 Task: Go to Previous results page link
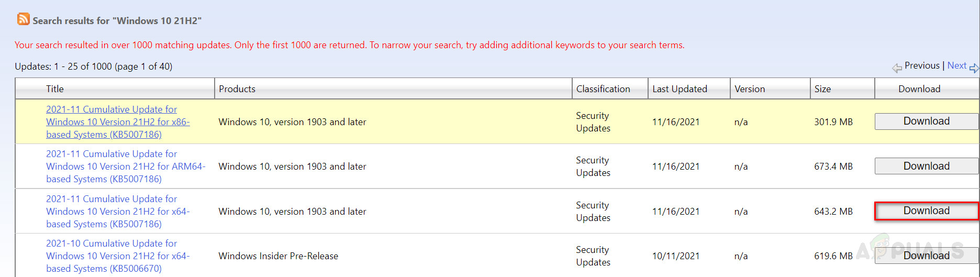point(922,65)
